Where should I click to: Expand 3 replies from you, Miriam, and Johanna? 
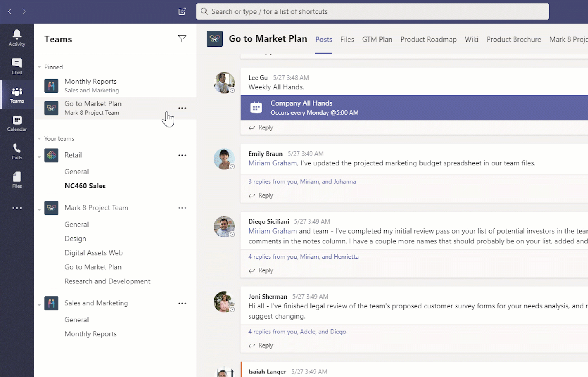click(302, 181)
